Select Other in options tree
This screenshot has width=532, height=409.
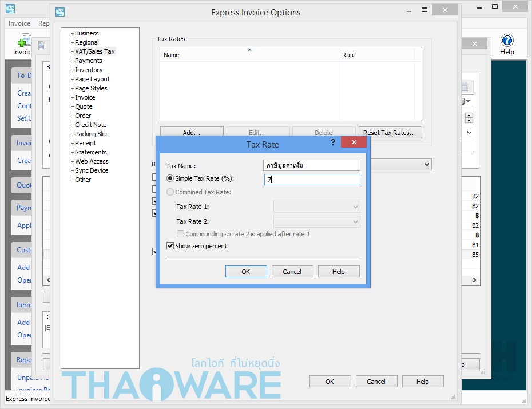tap(83, 180)
